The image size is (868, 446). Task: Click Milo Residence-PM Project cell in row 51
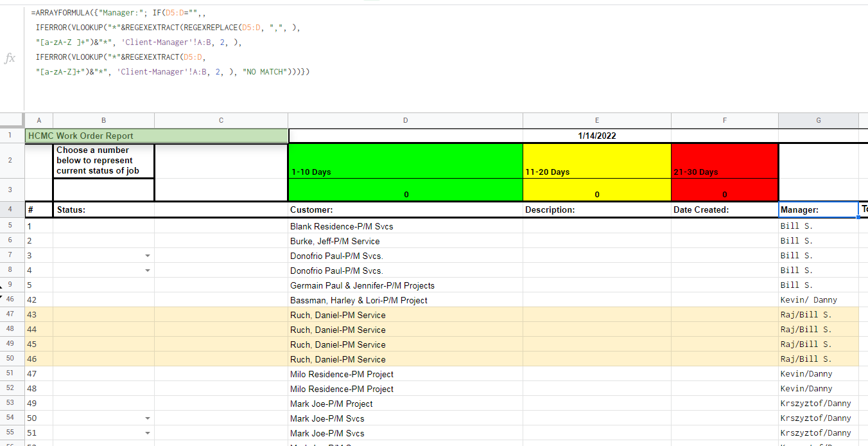click(x=405, y=374)
